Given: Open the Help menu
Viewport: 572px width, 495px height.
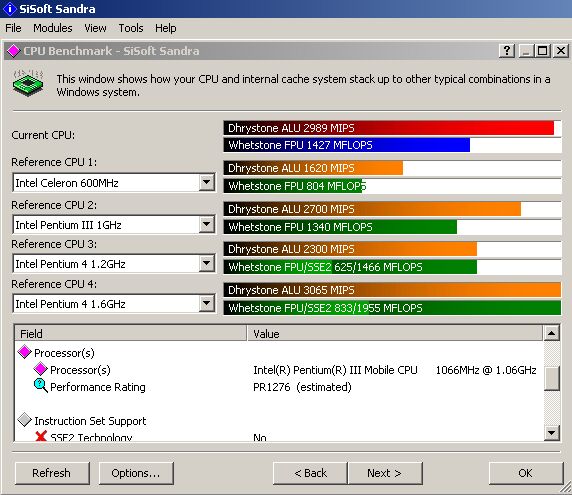Looking at the screenshot, I should pos(165,28).
